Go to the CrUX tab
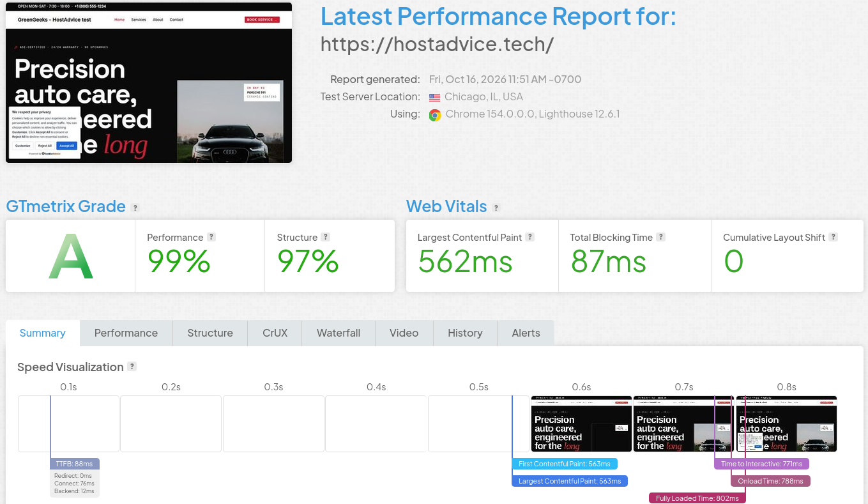The height and width of the screenshot is (504, 868). pos(275,333)
